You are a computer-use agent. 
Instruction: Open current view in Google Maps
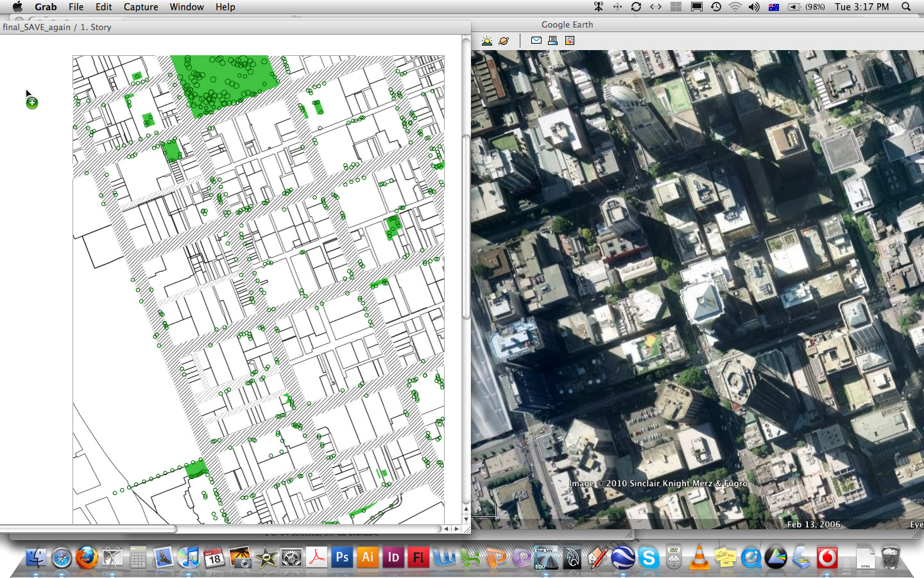click(x=569, y=40)
